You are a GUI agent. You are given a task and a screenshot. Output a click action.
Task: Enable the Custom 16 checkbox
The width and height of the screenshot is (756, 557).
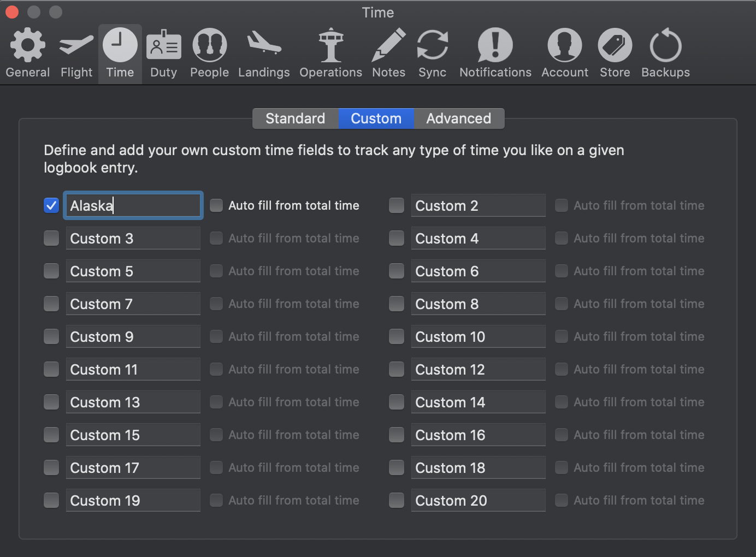coord(397,435)
